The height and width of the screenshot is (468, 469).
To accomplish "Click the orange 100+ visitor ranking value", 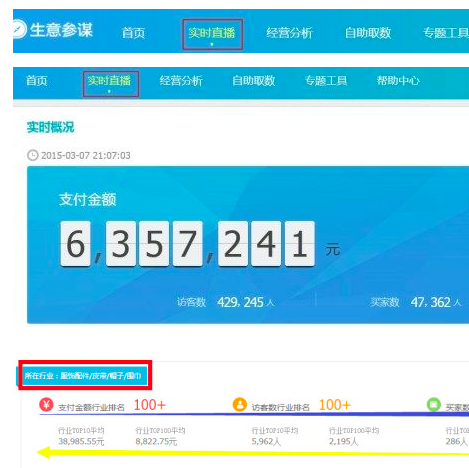I will (x=335, y=405).
